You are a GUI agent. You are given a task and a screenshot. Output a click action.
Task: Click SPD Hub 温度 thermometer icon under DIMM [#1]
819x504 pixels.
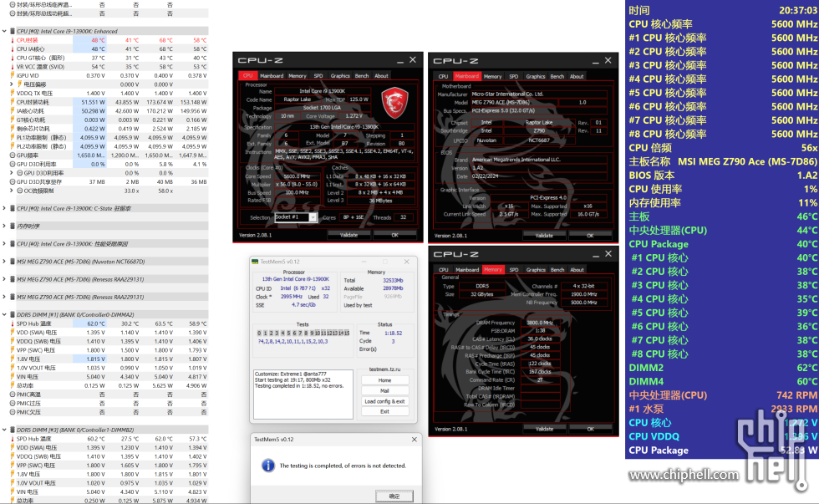click(x=13, y=323)
